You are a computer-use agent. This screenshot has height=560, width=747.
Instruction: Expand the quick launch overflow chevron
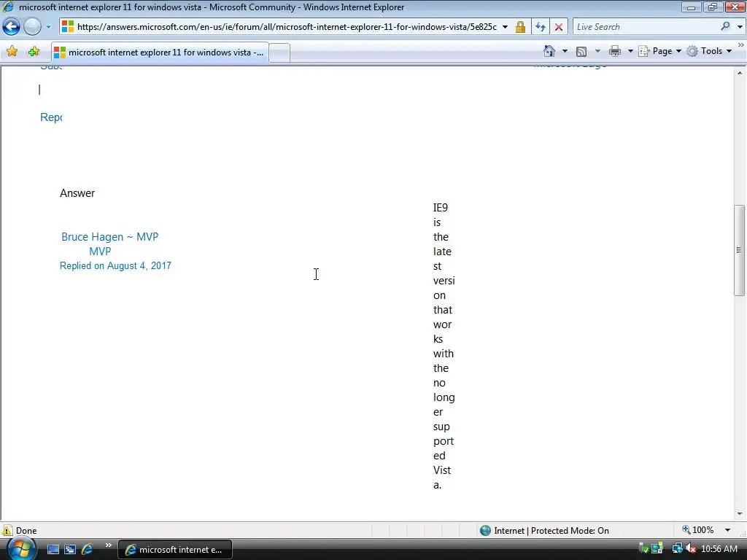[109, 545]
